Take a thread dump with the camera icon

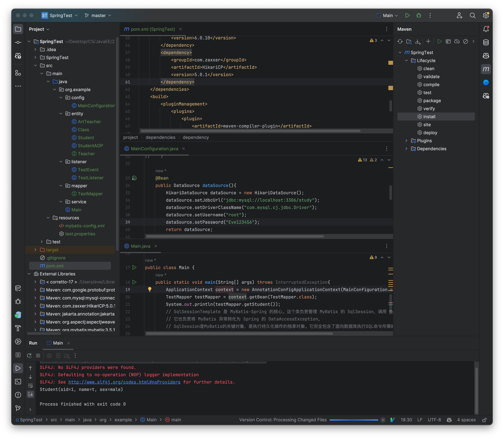click(49, 356)
